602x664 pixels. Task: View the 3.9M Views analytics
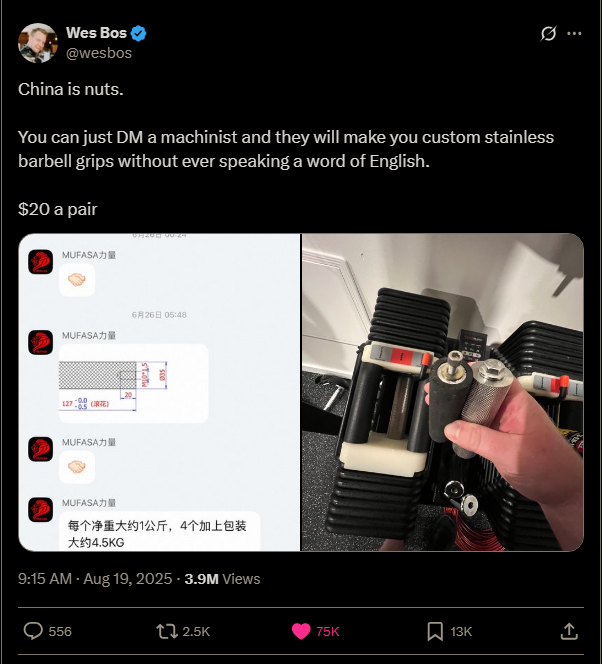click(222, 578)
